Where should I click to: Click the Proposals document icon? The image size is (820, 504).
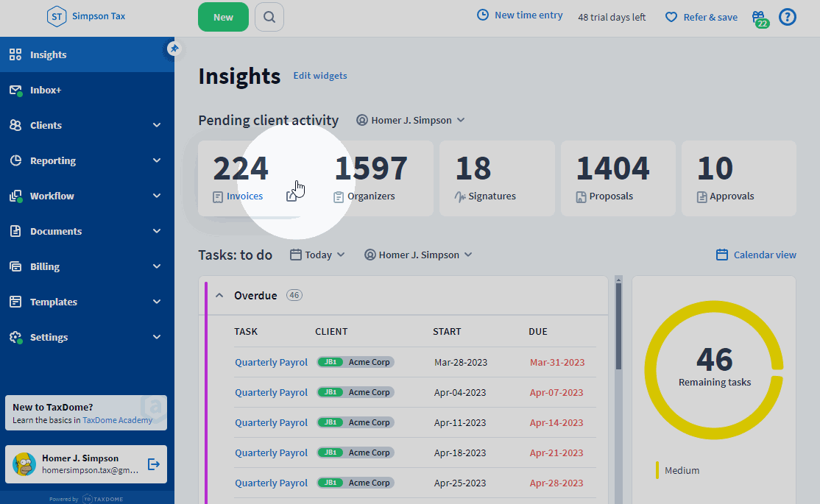click(x=581, y=197)
